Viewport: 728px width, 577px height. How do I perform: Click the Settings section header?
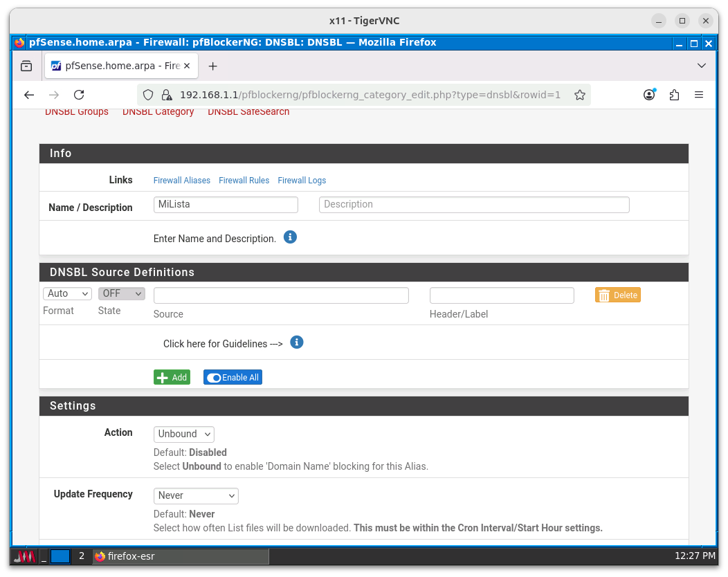tap(363, 406)
